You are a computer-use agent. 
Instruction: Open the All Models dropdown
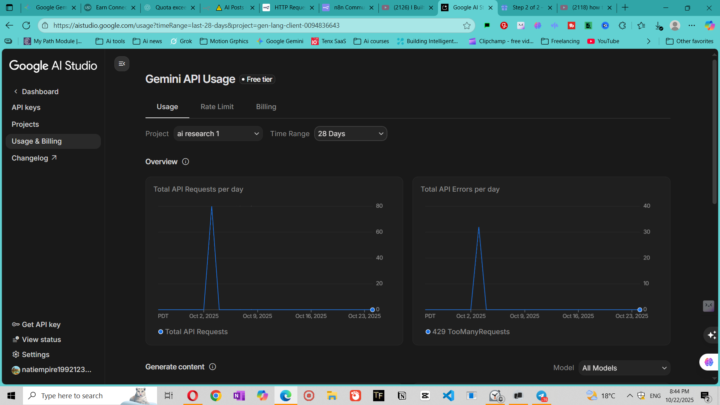624,368
